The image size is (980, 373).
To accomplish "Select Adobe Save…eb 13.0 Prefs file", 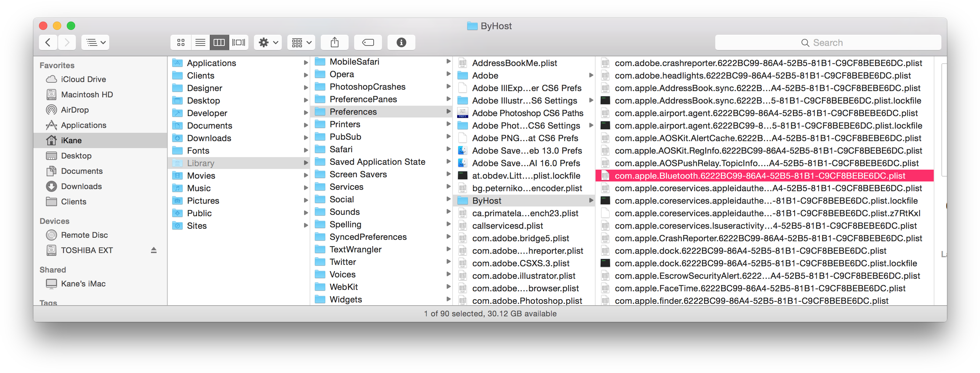I will tap(524, 151).
